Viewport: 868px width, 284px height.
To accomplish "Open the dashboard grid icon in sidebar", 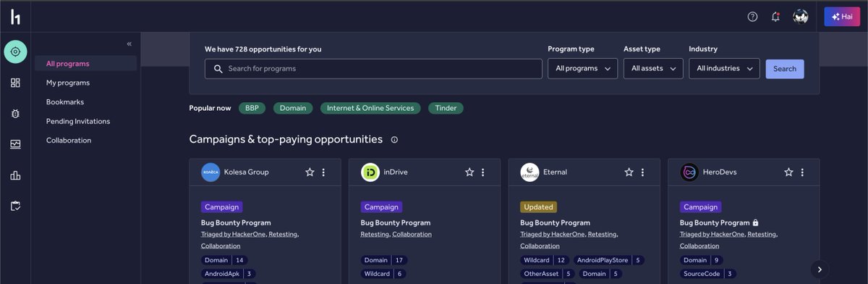I will [x=15, y=83].
